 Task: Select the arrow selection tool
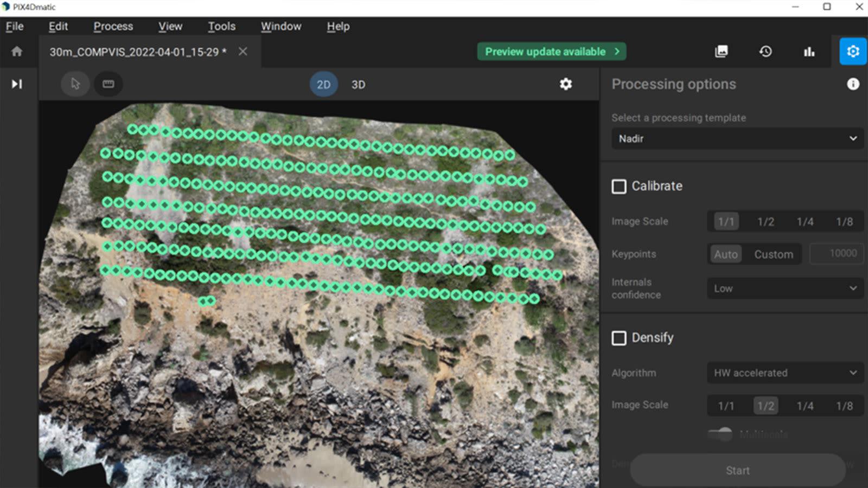tap(75, 84)
